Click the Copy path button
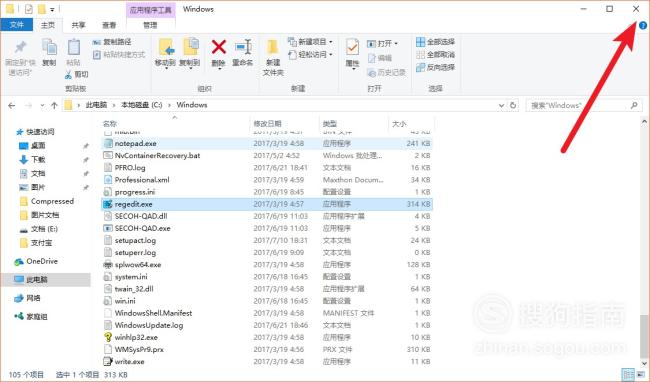650x382 pixels. pos(112,42)
